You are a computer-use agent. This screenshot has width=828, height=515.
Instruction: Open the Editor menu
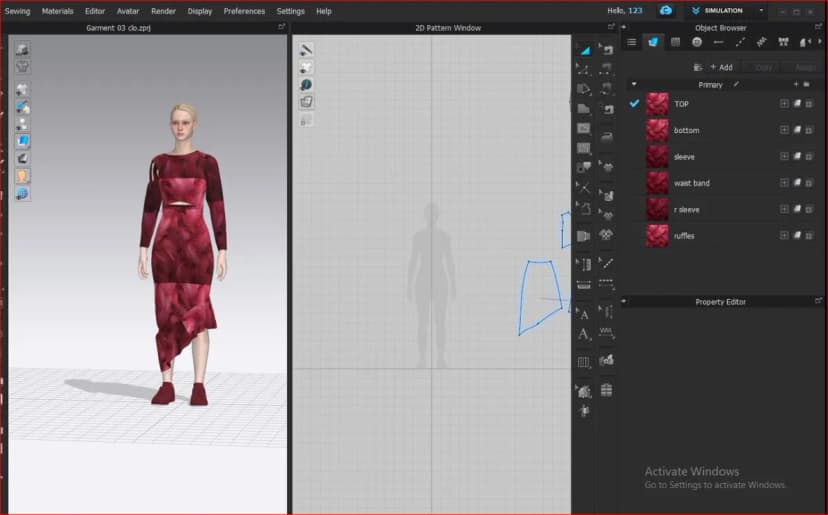pos(95,11)
